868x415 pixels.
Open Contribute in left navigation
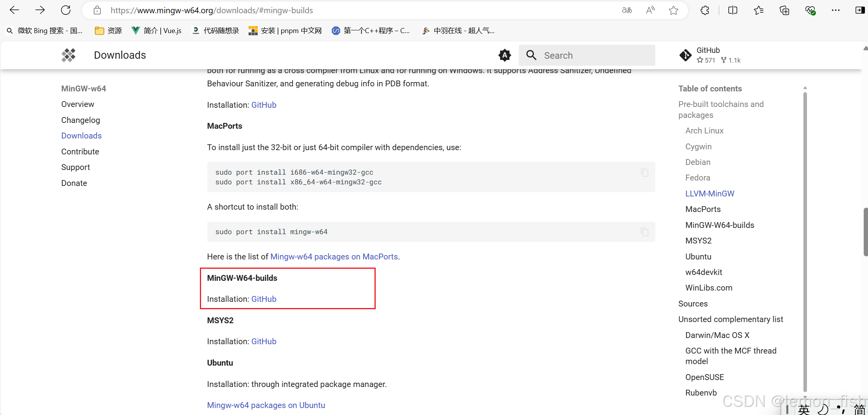click(x=80, y=152)
